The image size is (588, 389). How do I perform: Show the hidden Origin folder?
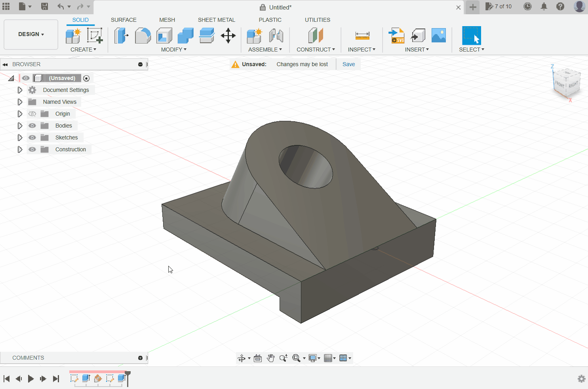[32, 114]
